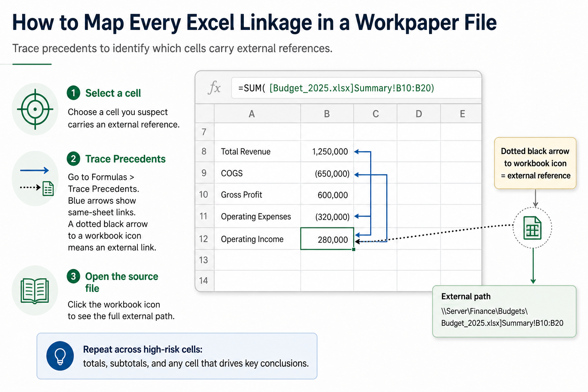Image resolution: width=588 pixels, height=392 pixels.
Task: Click the Open the source file heading
Action: click(x=122, y=282)
